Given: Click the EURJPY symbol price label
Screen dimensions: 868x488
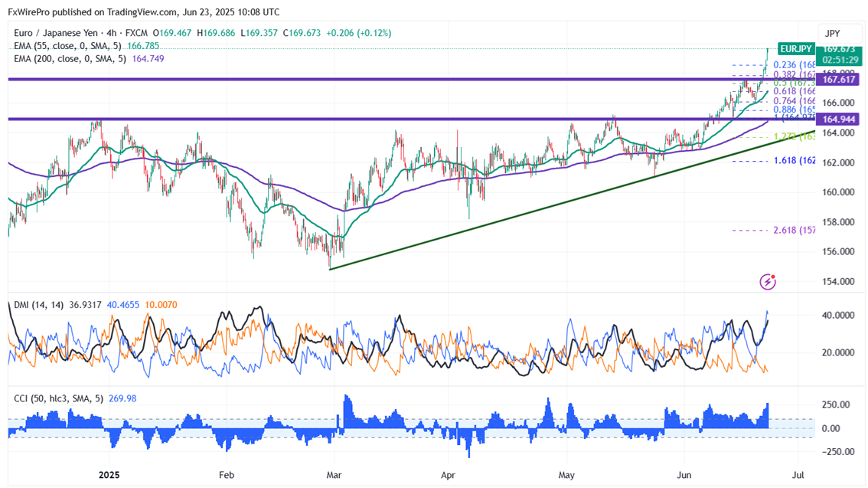Looking at the screenshot, I should coord(795,49).
